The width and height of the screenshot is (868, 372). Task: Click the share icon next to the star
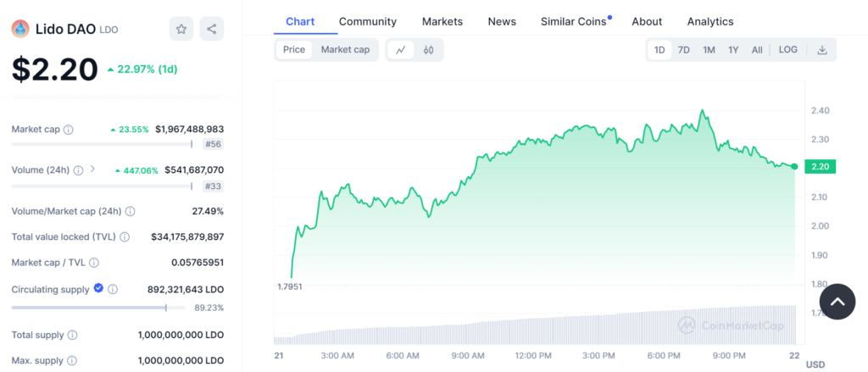pos(211,29)
